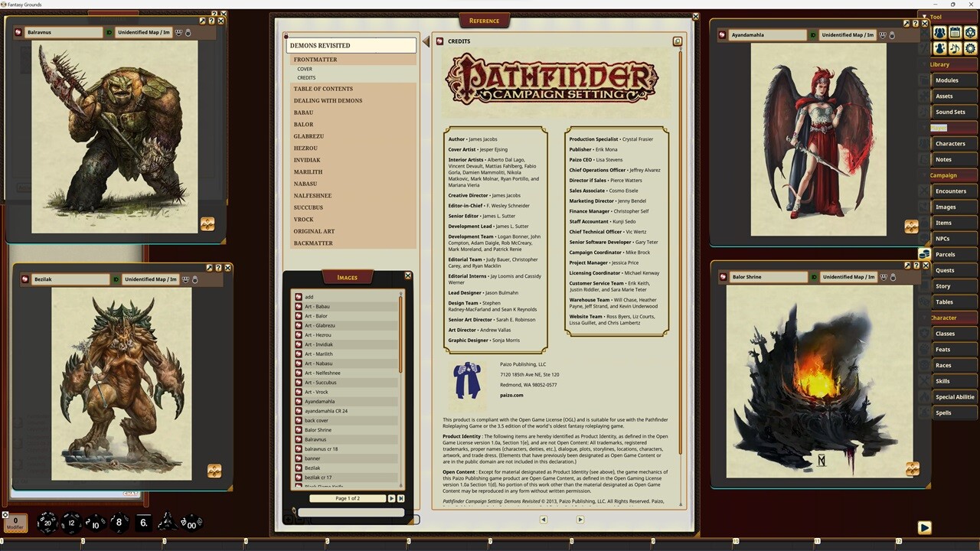The image size is (980, 551).
Task: Click the radial menu icon beside the Modifier box
Action: coord(6,514)
